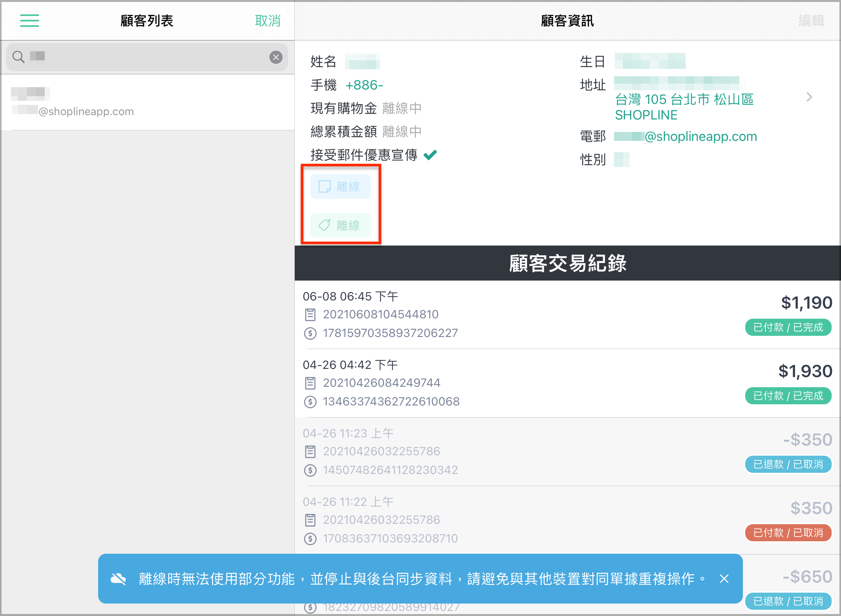Image resolution: width=841 pixels, height=616 pixels.
Task: Click payment icon beside 17815970358937206227
Action: (x=310, y=333)
